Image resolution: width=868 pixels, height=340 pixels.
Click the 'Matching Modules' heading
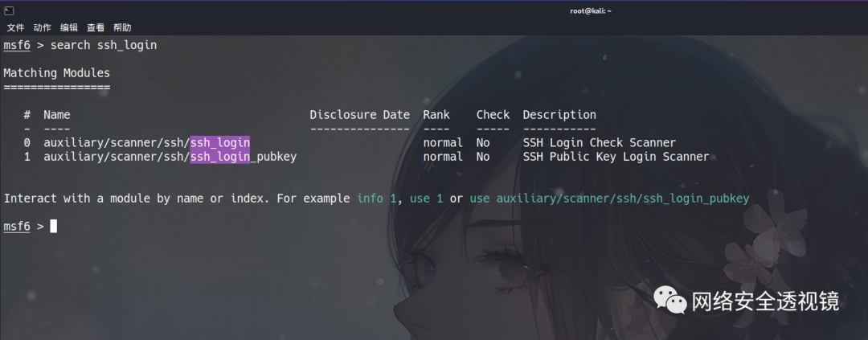56,73
